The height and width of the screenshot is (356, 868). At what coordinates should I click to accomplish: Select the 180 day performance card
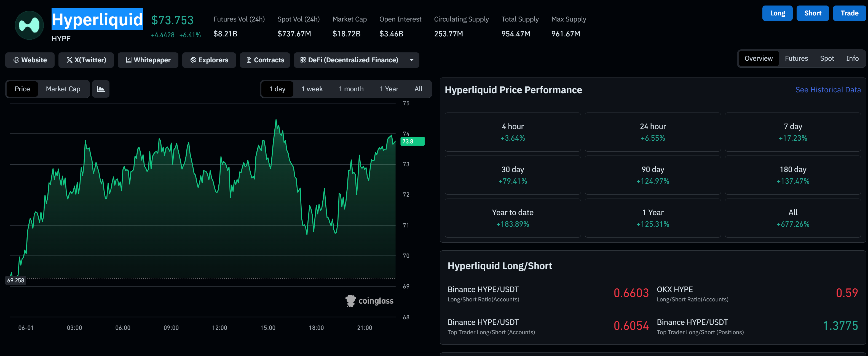pyautogui.click(x=793, y=175)
